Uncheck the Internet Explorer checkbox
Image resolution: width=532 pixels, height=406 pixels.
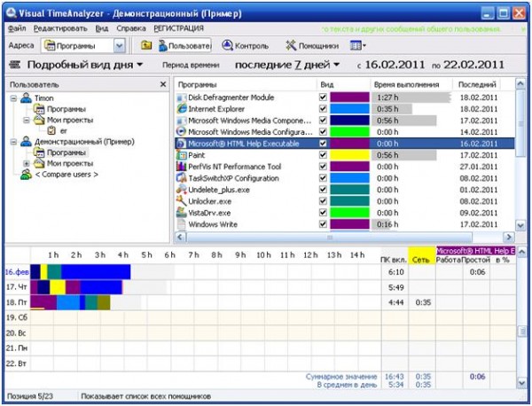tap(323, 109)
